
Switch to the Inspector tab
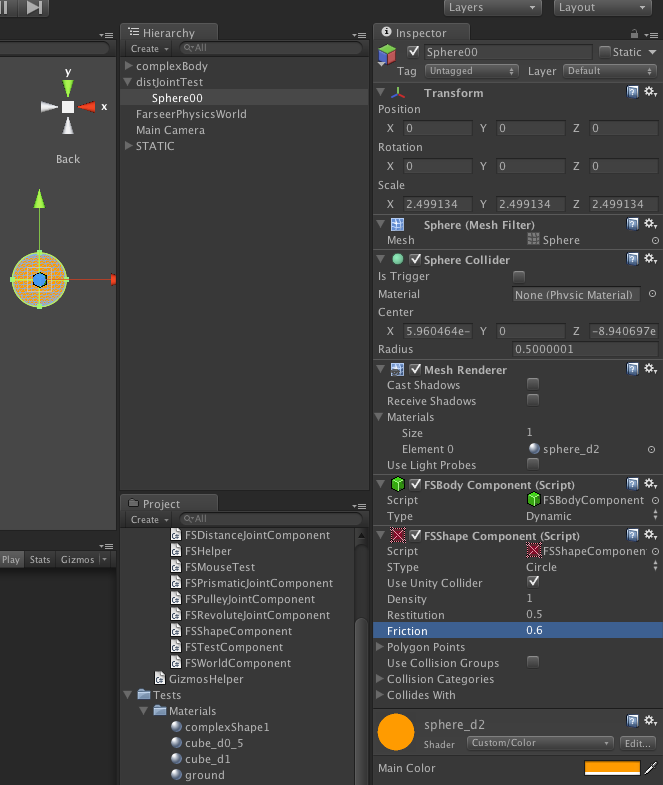[421, 33]
